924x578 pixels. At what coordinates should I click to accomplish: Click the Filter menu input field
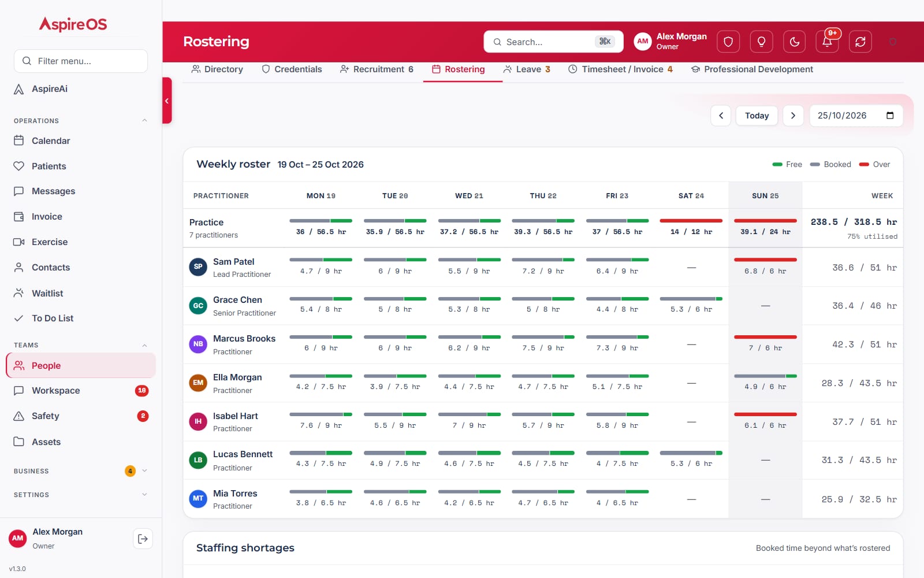[81, 61]
